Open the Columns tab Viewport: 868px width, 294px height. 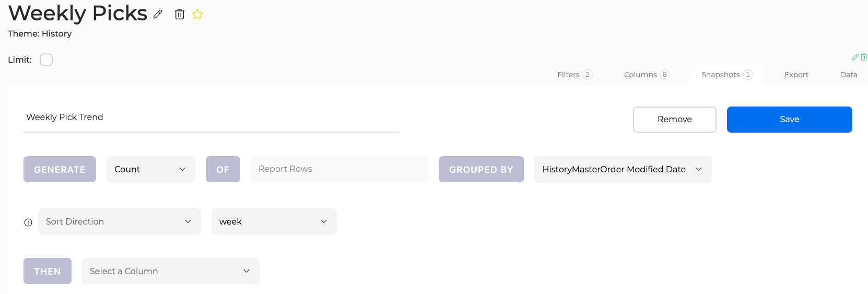pyautogui.click(x=647, y=75)
